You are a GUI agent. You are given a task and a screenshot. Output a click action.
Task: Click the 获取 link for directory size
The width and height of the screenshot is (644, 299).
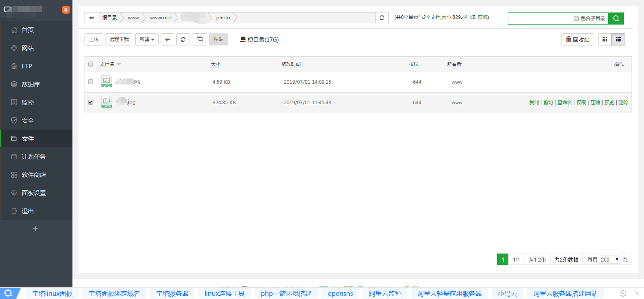[483, 17]
